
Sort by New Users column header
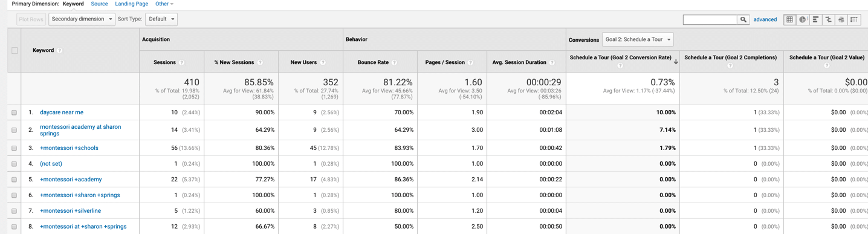tap(304, 62)
